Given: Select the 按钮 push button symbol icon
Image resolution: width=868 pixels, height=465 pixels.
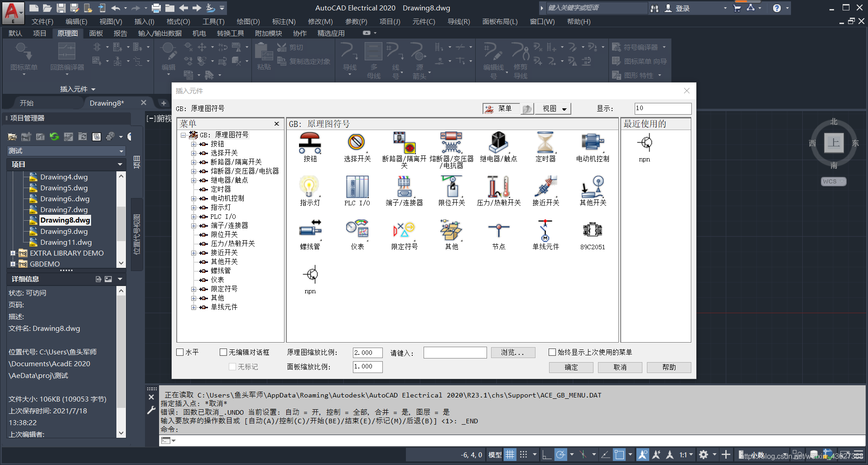Looking at the screenshot, I should click(x=310, y=143).
